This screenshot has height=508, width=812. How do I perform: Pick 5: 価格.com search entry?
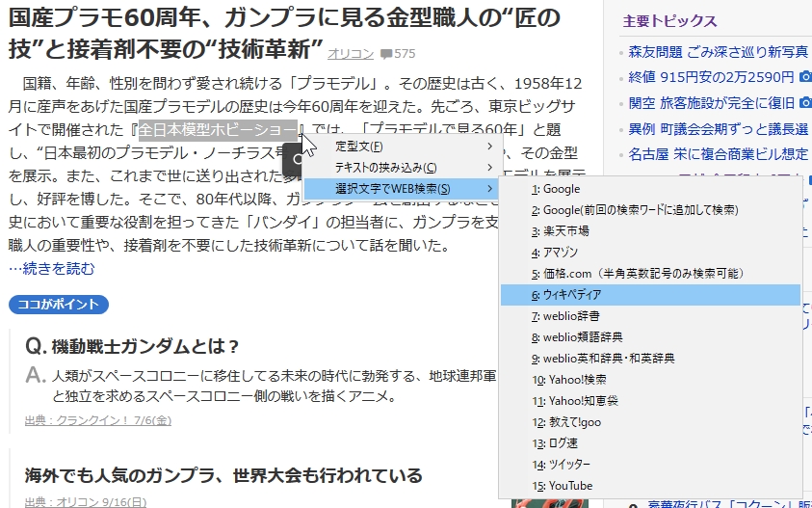point(650,274)
